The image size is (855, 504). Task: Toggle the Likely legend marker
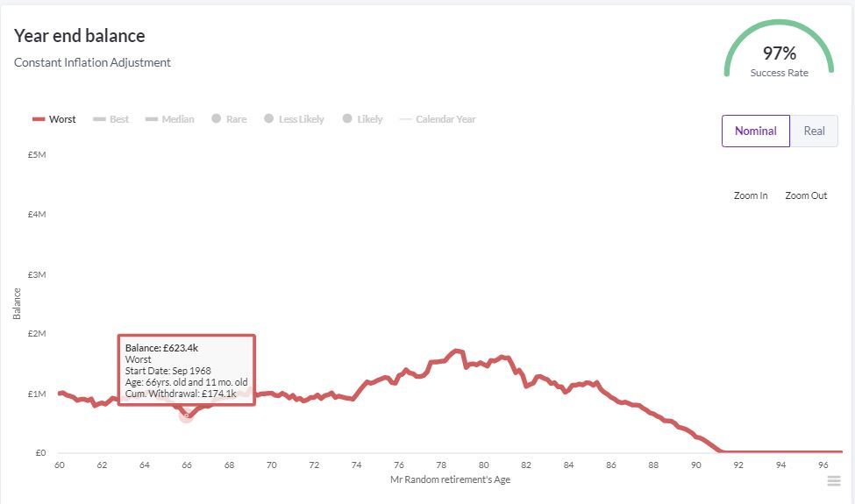tap(348, 118)
